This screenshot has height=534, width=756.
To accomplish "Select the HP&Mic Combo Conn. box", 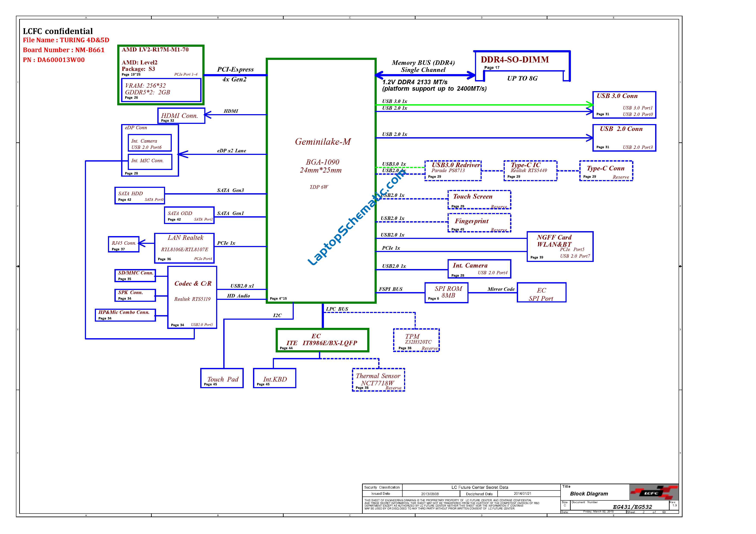I will pos(125,315).
